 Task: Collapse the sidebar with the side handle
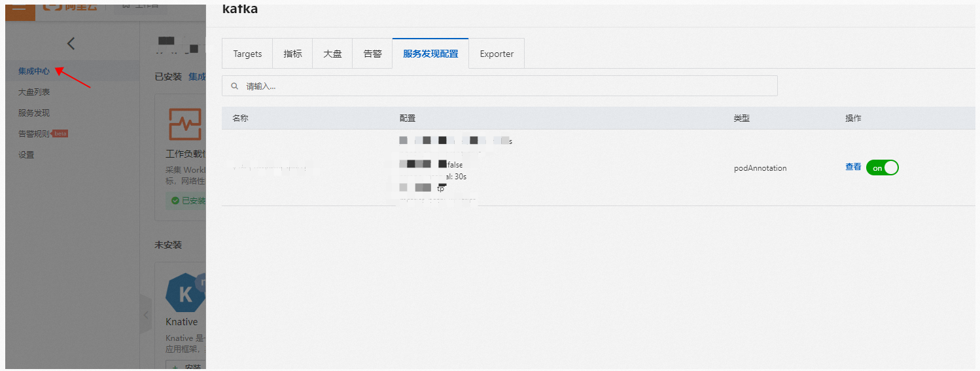(x=146, y=315)
